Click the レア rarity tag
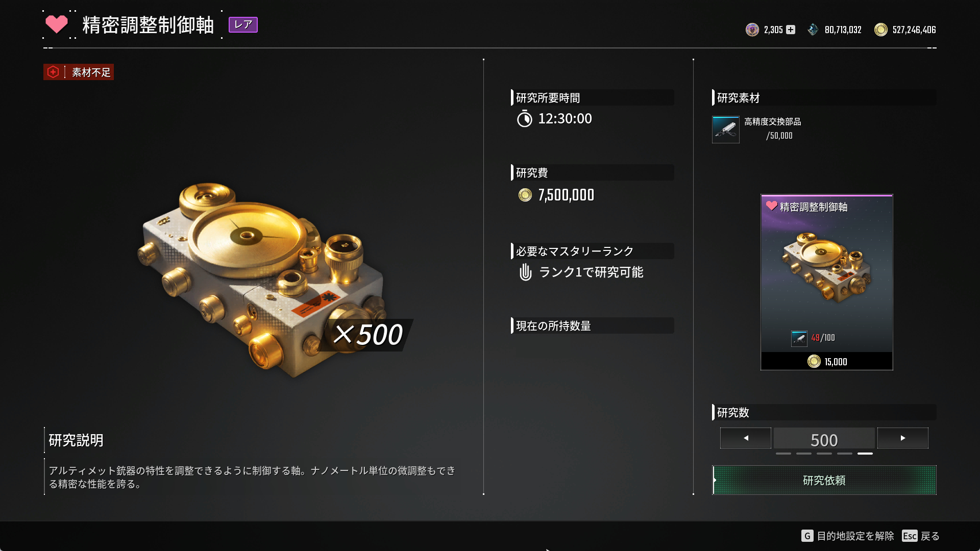 (x=243, y=24)
